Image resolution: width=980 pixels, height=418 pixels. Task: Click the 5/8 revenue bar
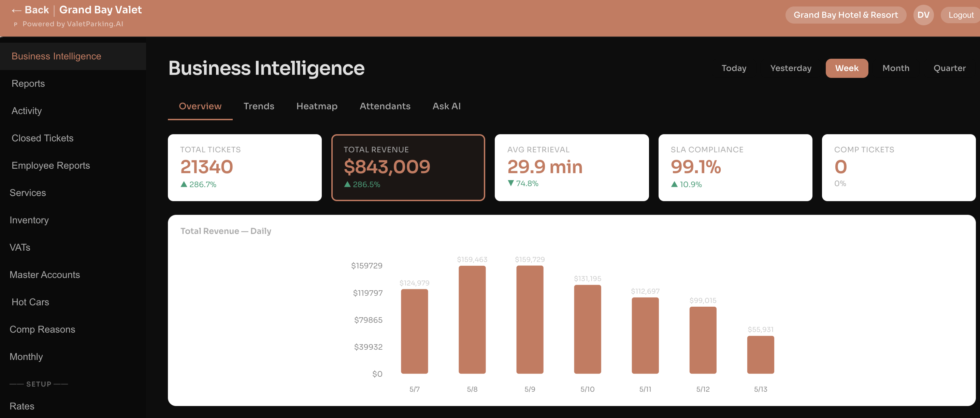(x=472, y=320)
